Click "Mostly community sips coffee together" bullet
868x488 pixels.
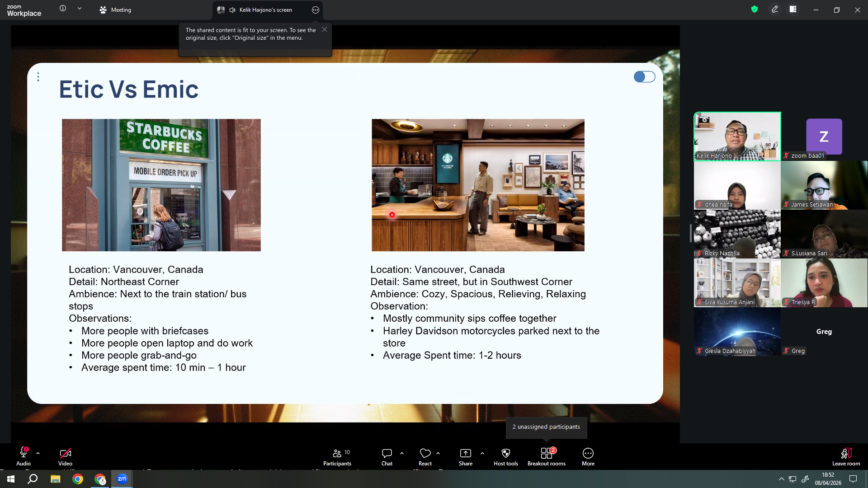tap(470, 318)
